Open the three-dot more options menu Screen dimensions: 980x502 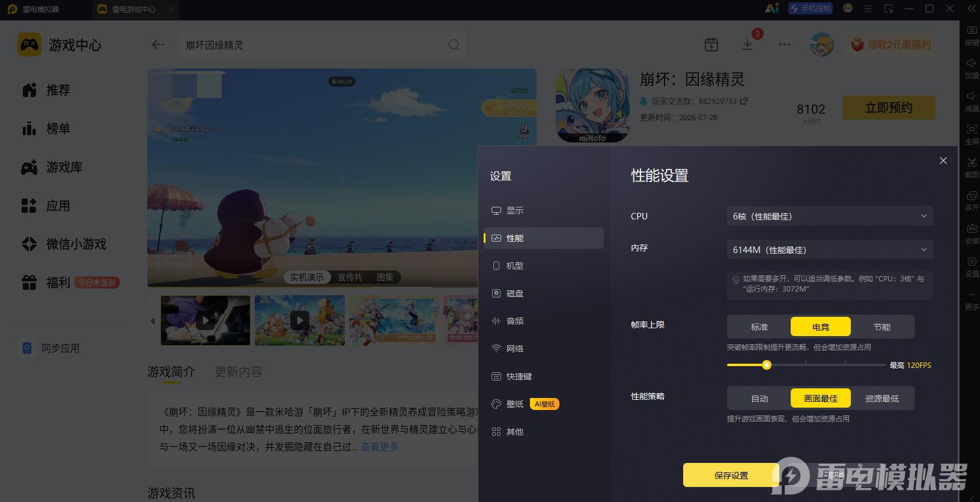785,44
